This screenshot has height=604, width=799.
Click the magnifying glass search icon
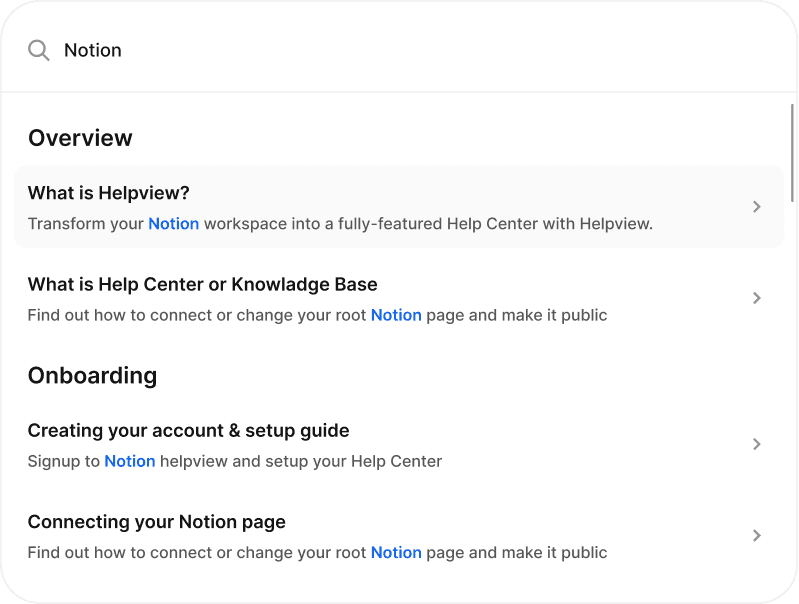39,50
